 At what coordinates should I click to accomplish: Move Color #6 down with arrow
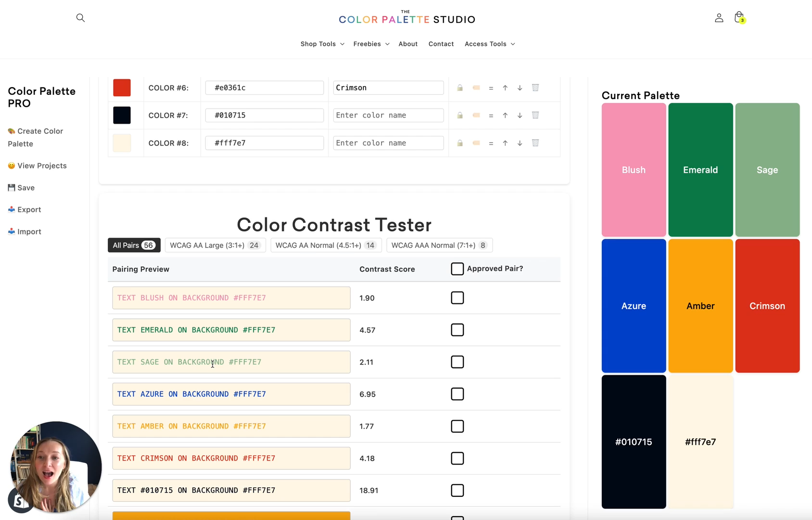tap(520, 88)
